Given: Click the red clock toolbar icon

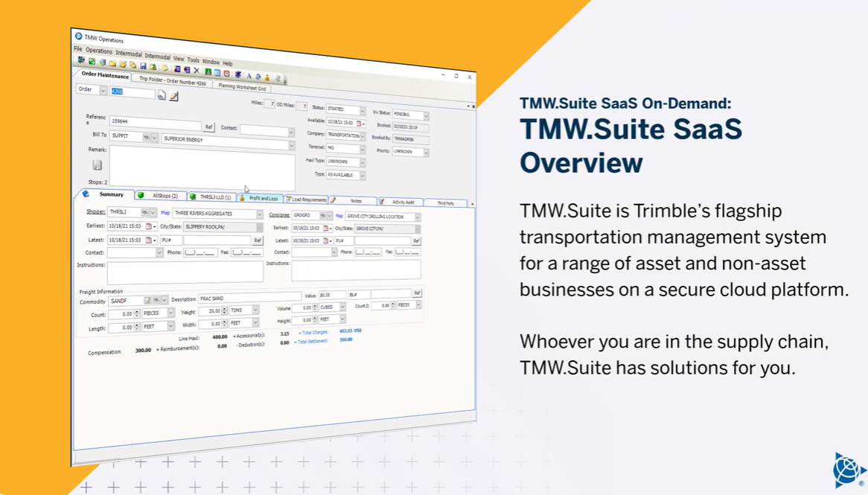Looking at the screenshot, I should (x=226, y=73).
